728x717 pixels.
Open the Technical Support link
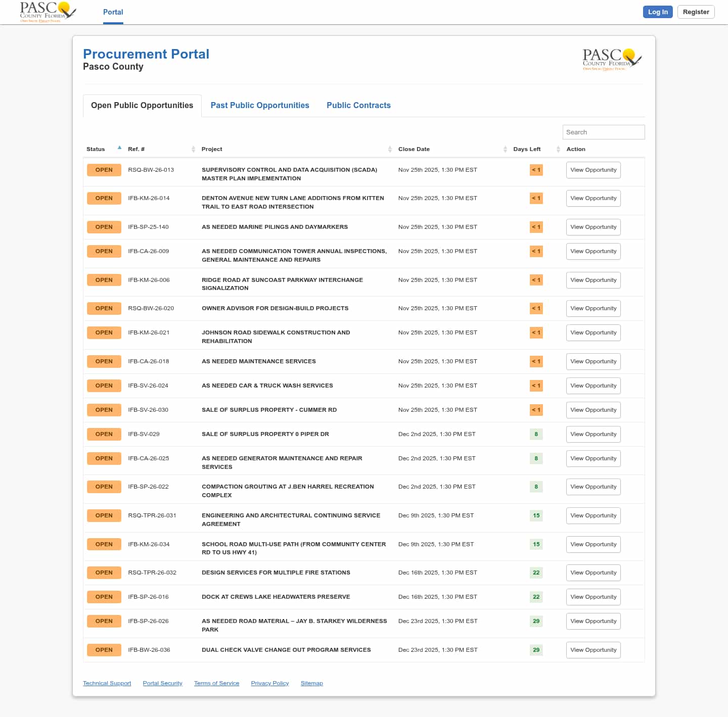coord(107,683)
